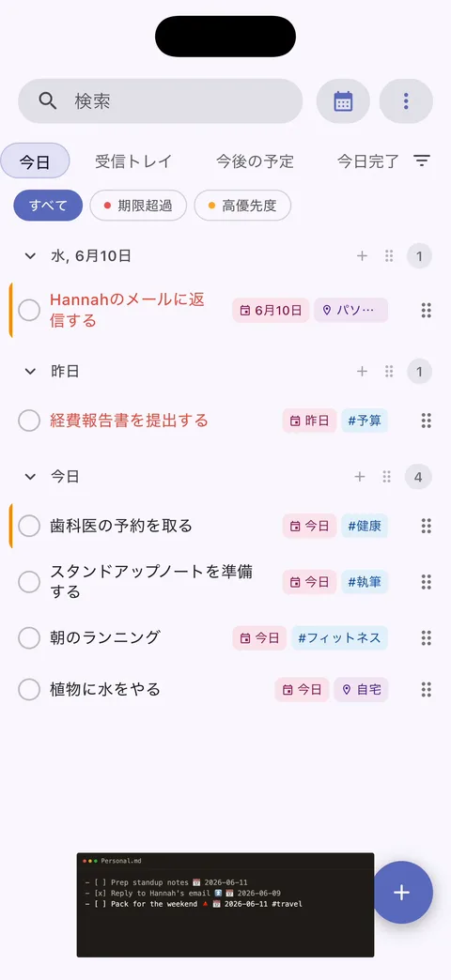Collapse the 昨日 section chevron

pos(30,372)
